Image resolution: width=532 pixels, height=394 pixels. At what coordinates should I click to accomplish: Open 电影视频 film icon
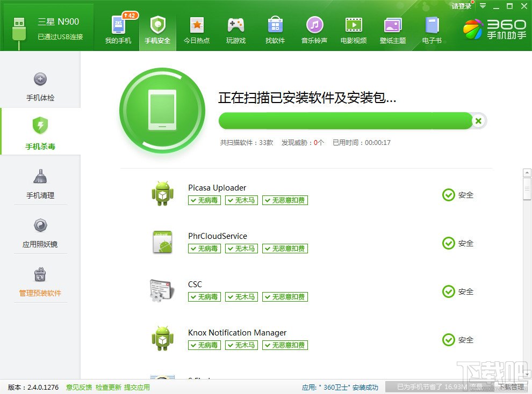[x=354, y=25]
